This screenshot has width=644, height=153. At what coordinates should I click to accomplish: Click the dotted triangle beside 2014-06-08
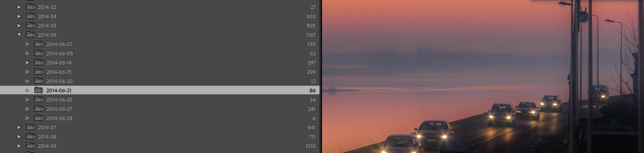[28, 53]
